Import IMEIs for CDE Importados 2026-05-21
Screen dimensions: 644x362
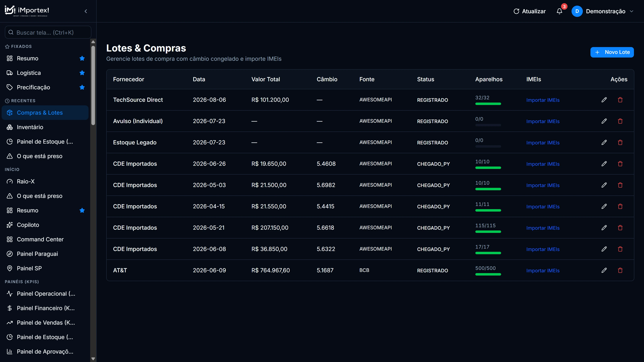click(543, 228)
